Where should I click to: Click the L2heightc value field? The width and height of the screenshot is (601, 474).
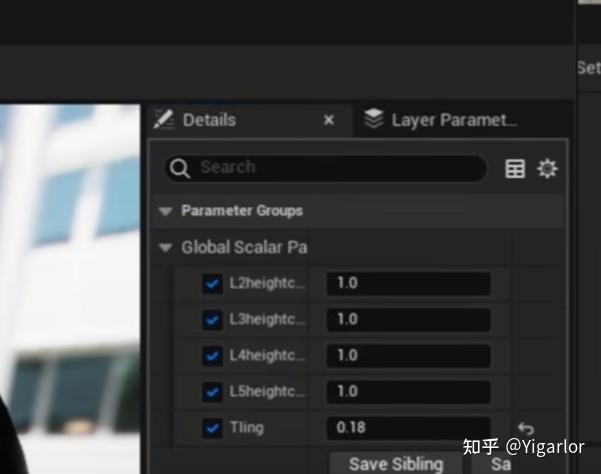(409, 284)
